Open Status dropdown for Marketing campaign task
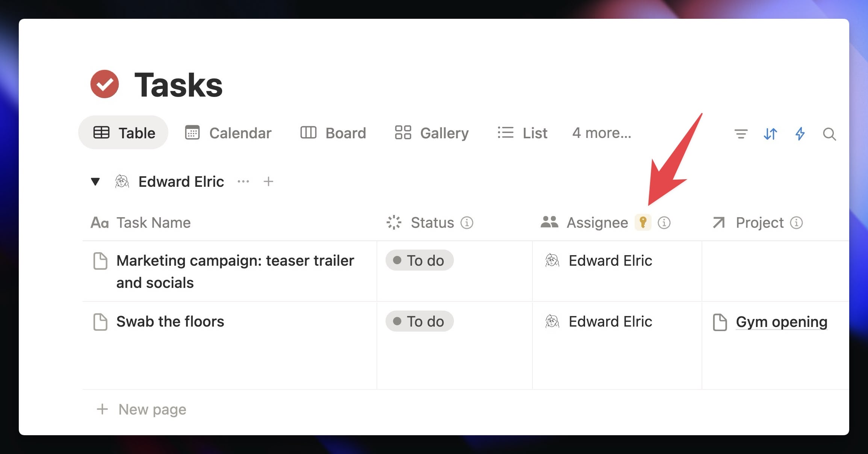The image size is (868, 454). coord(419,260)
